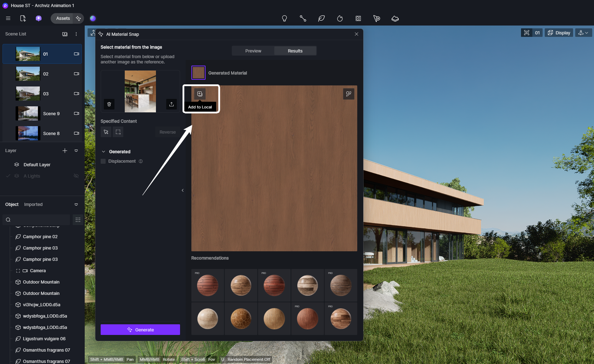
Task: Select the Generated Material swatch
Action: [198, 73]
